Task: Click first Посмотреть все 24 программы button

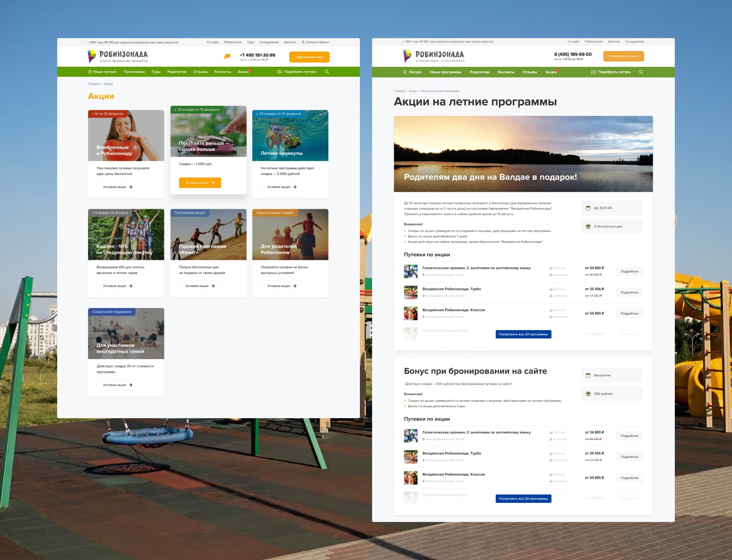Action: tap(523, 334)
